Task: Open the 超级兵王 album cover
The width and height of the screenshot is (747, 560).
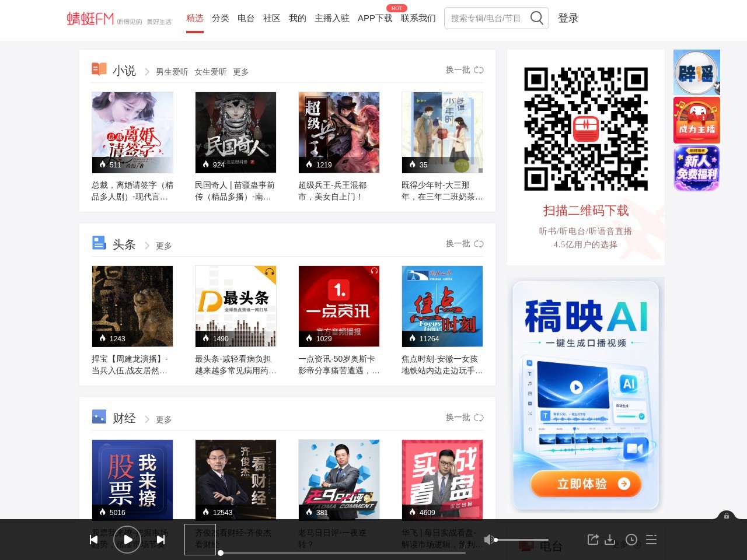Action: (339, 132)
